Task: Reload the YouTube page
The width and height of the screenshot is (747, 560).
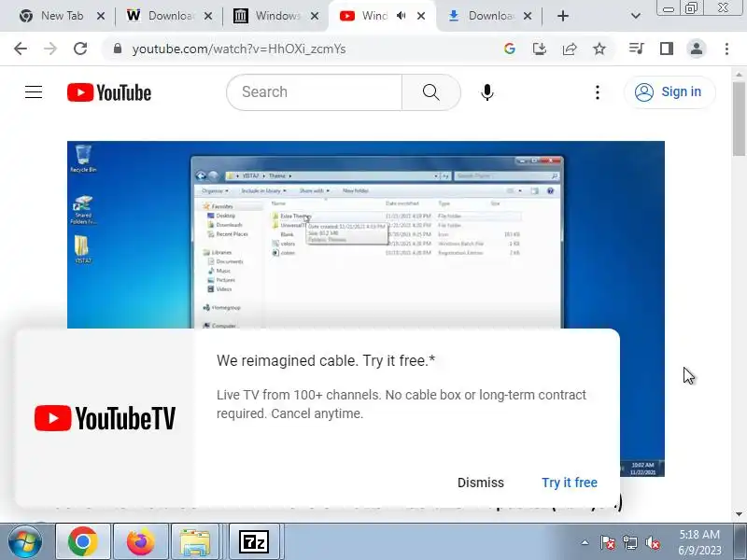Action: pos(80,49)
